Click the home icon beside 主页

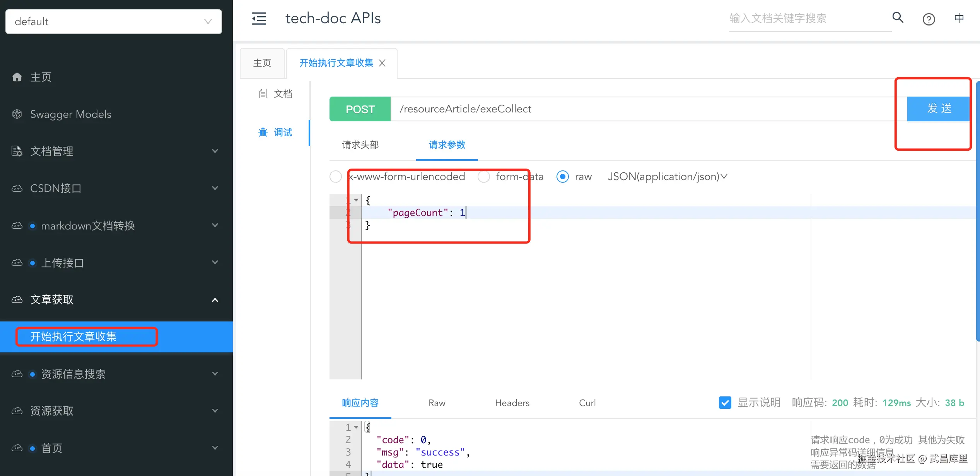(x=17, y=77)
